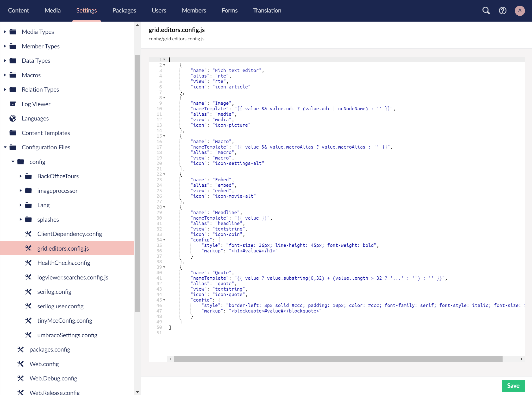Expand the Media Types tree node
Image resolution: width=532 pixels, height=395 pixels.
(5, 32)
